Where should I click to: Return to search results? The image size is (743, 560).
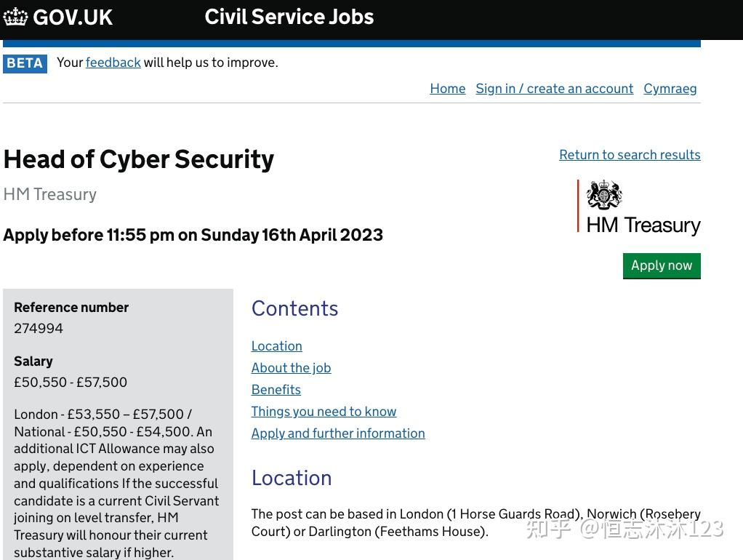tap(629, 155)
